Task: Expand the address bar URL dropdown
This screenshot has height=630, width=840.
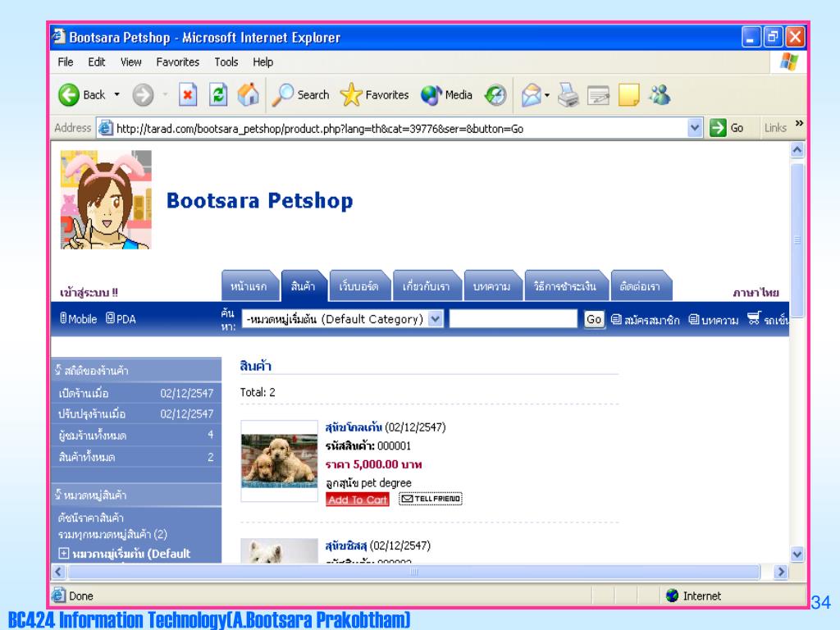Action: [x=695, y=128]
